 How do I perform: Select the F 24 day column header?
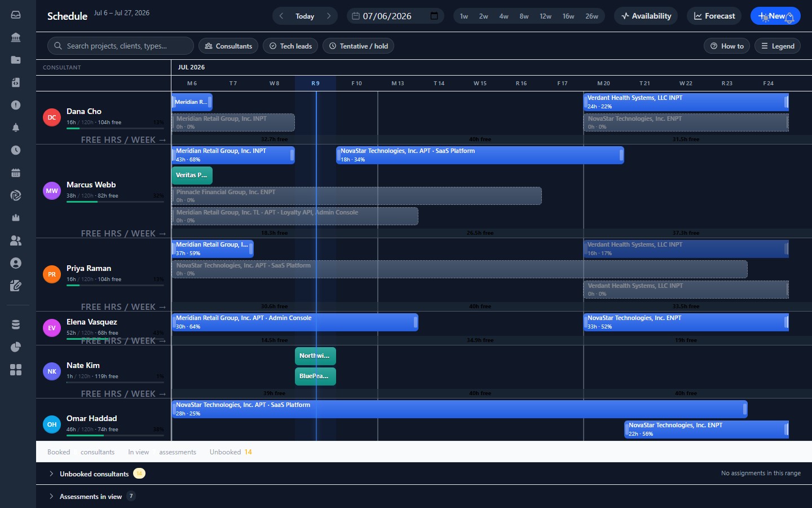[x=768, y=83]
